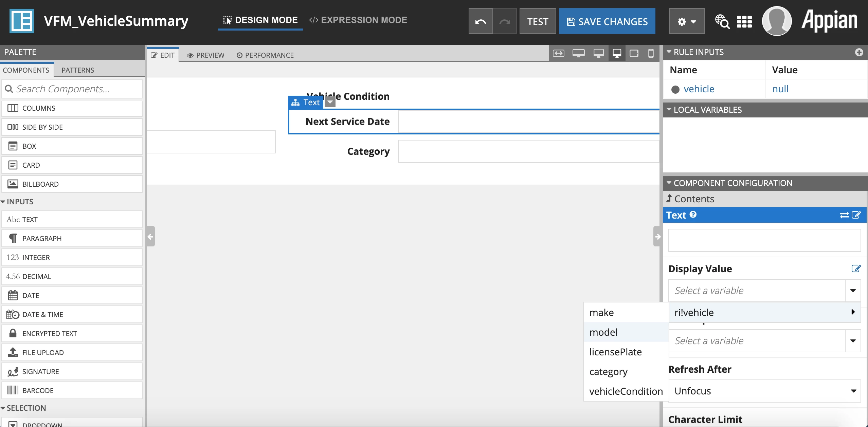Select the Paragraph input component
Image resolution: width=868 pixels, height=427 pixels.
point(72,238)
